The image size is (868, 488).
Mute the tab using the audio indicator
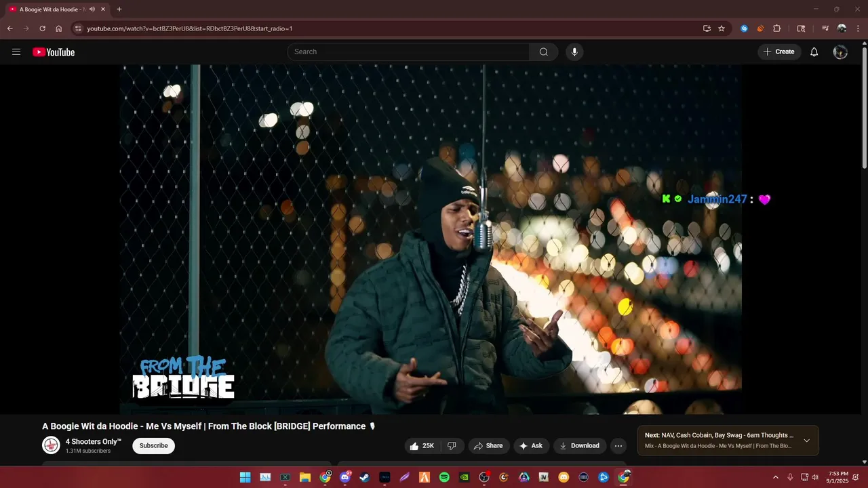tap(92, 9)
